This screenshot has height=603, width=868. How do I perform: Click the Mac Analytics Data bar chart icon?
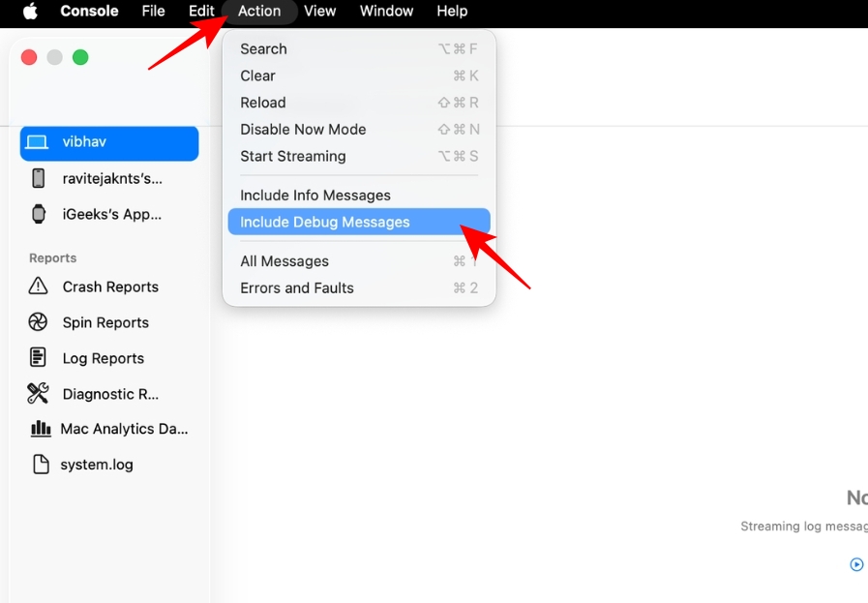pyautogui.click(x=41, y=429)
